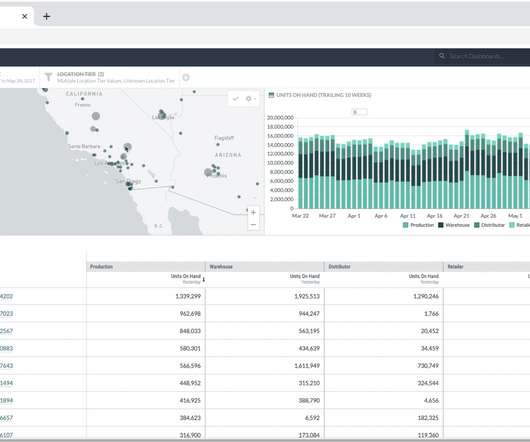This screenshot has height=442, width=530.
Task: Select Production value 962,698
Action: (190, 314)
